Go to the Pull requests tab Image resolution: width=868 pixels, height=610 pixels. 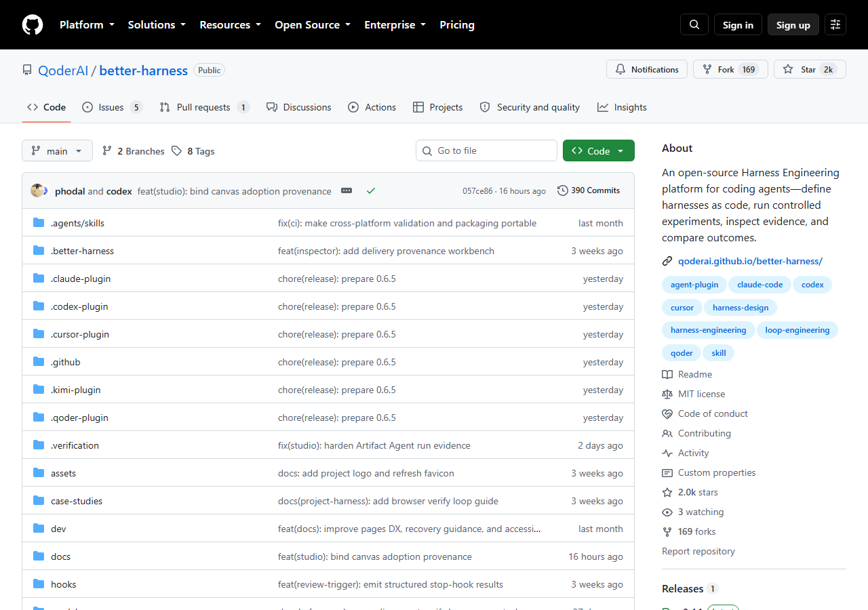[x=204, y=107]
